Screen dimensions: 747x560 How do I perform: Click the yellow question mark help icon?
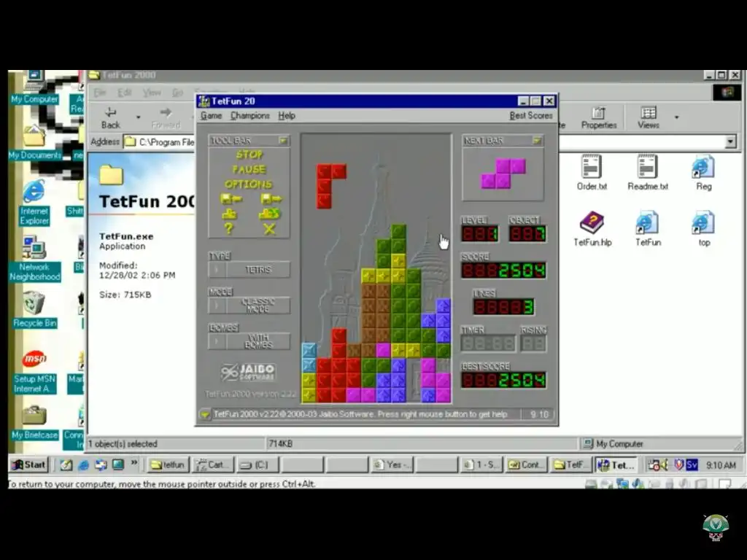(x=228, y=229)
